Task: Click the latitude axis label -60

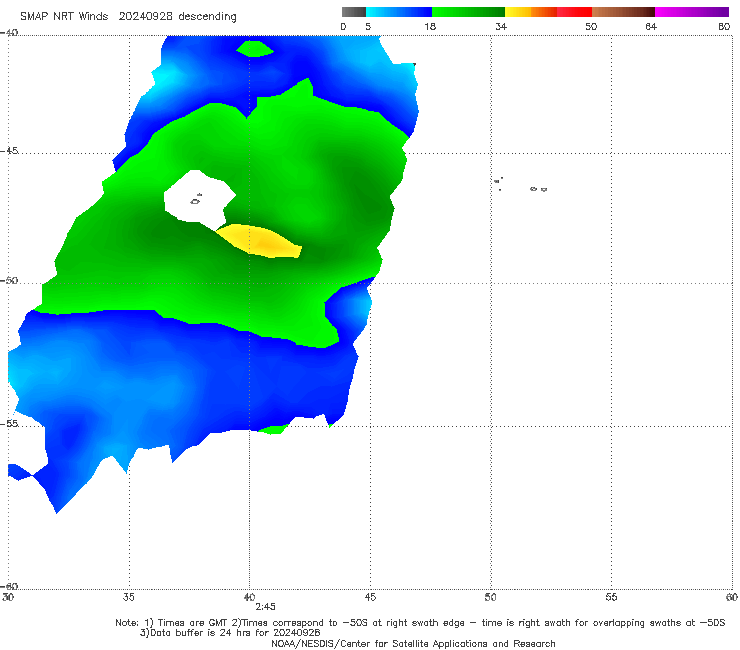Action: coord(9,586)
